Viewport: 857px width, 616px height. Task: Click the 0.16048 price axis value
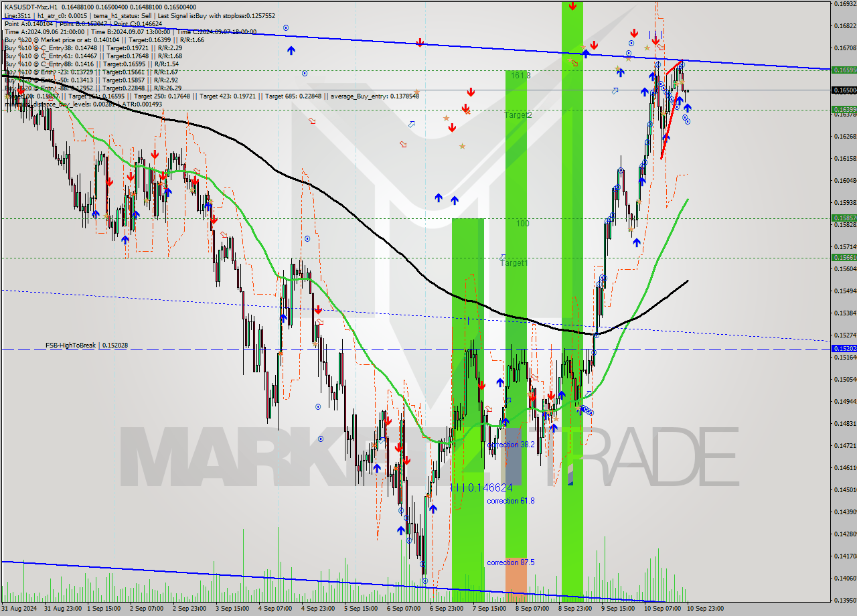point(846,180)
